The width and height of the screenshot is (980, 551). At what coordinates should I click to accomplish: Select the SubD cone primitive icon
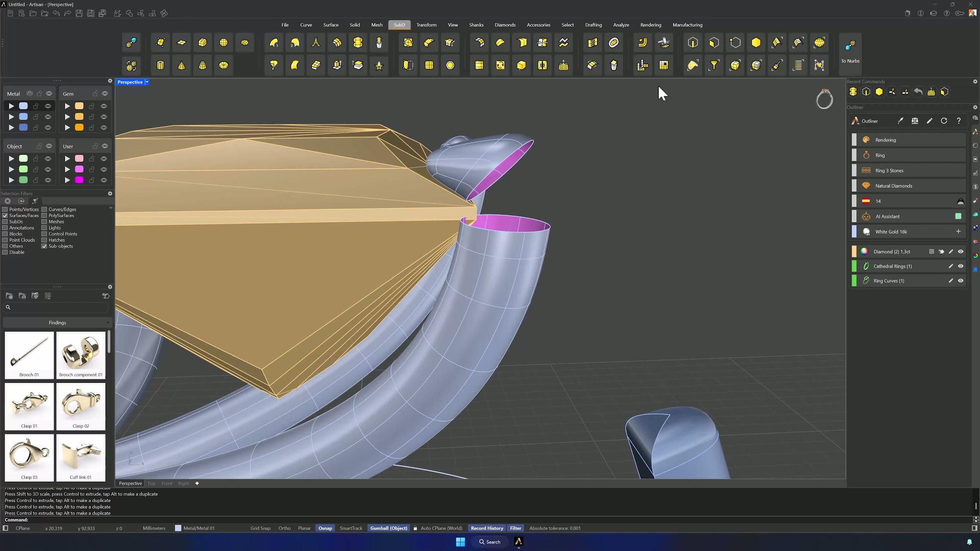181,65
